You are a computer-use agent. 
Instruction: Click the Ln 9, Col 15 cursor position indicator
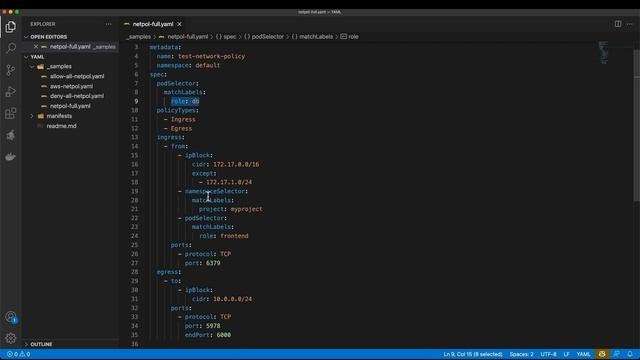point(473,354)
